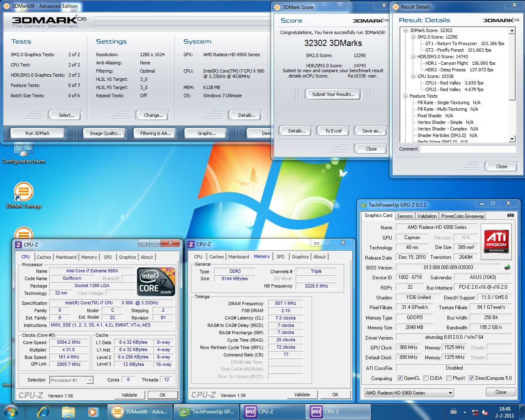The height and width of the screenshot is (420, 525).
Task: Click the GPU-Z screenshot camera icon
Action: point(510,215)
